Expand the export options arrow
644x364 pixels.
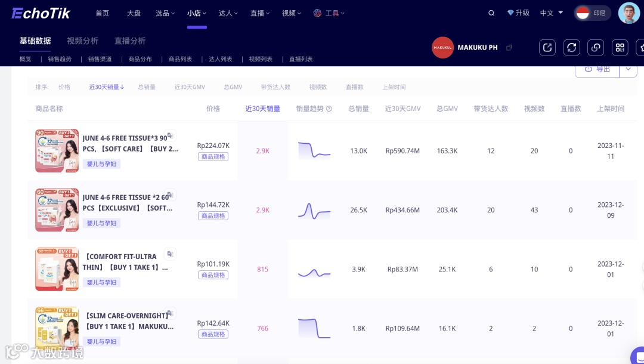click(628, 69)
